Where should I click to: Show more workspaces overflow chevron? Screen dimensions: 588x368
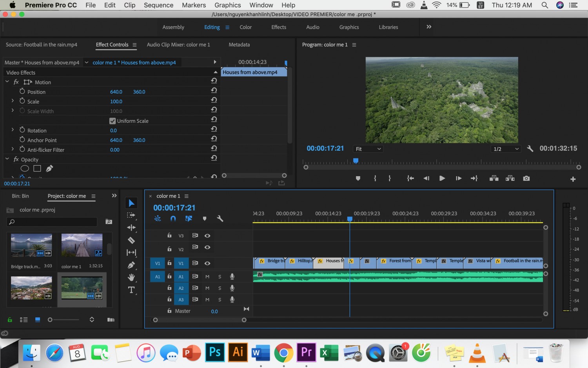click(429, 27)
